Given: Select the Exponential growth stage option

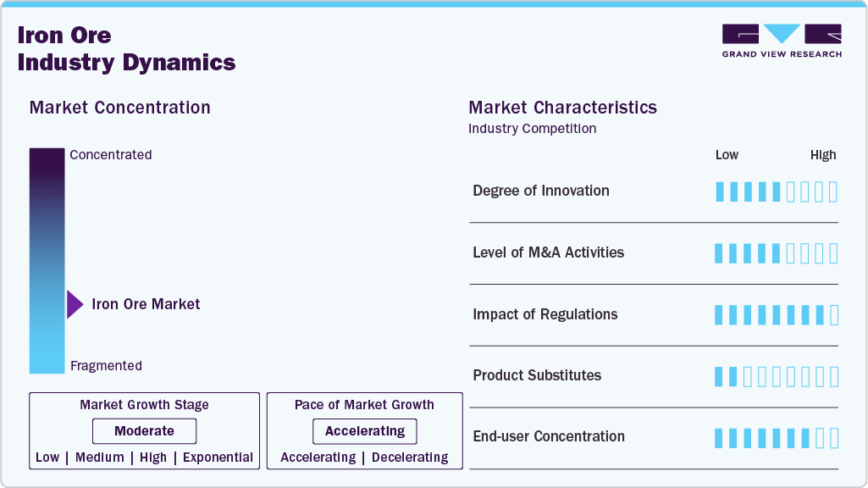Looking at the screenshot, I should pos(218,457).
